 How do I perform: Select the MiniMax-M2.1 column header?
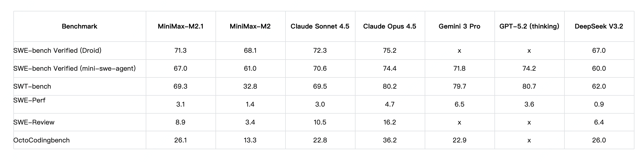(181, 26)
